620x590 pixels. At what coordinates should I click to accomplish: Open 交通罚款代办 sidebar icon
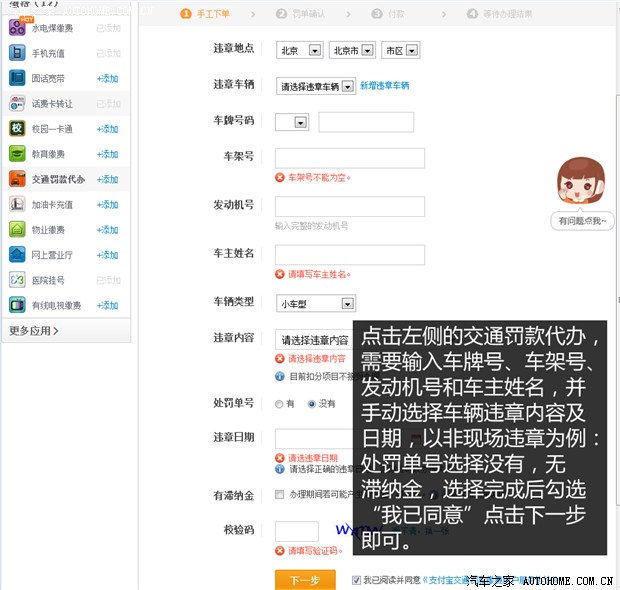point(17,179)
